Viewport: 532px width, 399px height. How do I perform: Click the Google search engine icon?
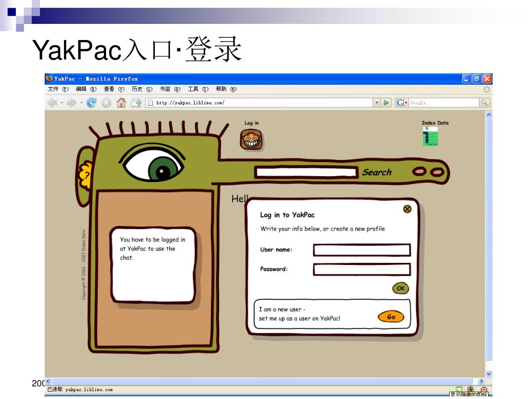coord(400,102)
